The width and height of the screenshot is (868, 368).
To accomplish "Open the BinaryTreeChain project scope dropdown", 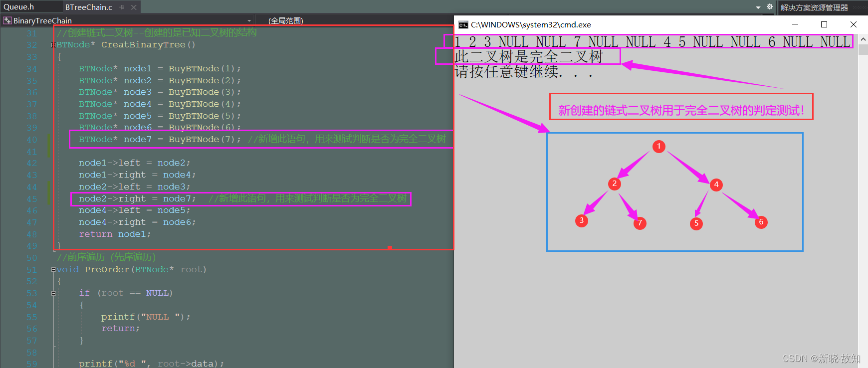I will 249,21.
